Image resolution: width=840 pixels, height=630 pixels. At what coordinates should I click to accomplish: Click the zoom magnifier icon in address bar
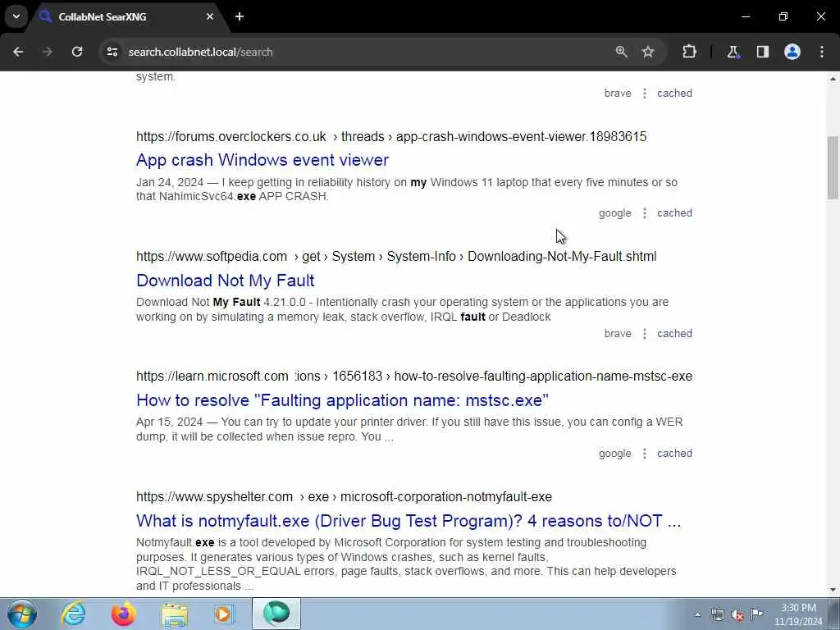click(622, 52)
